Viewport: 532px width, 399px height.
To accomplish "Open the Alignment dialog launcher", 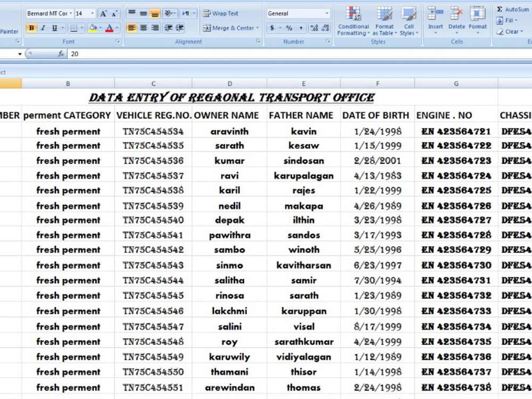I will [258, 41].
